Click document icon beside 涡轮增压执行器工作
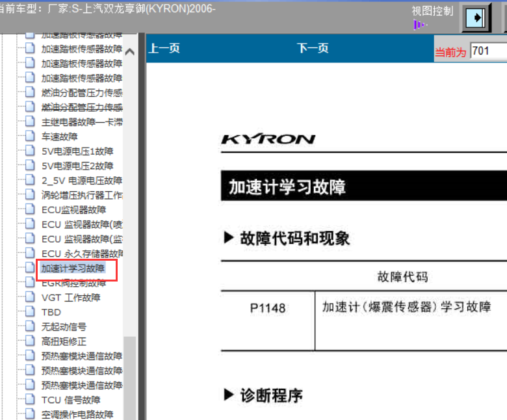507x420 pixels. pyautogui.click(x=30, y=194)
